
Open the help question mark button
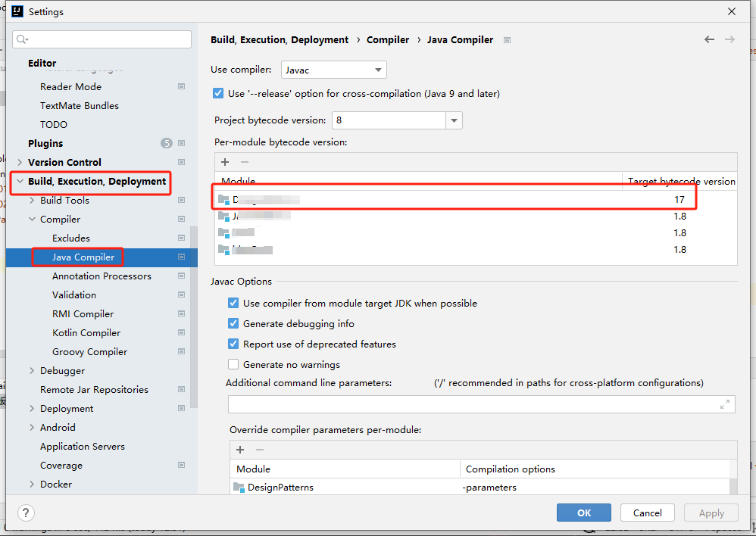pos(26,513)
